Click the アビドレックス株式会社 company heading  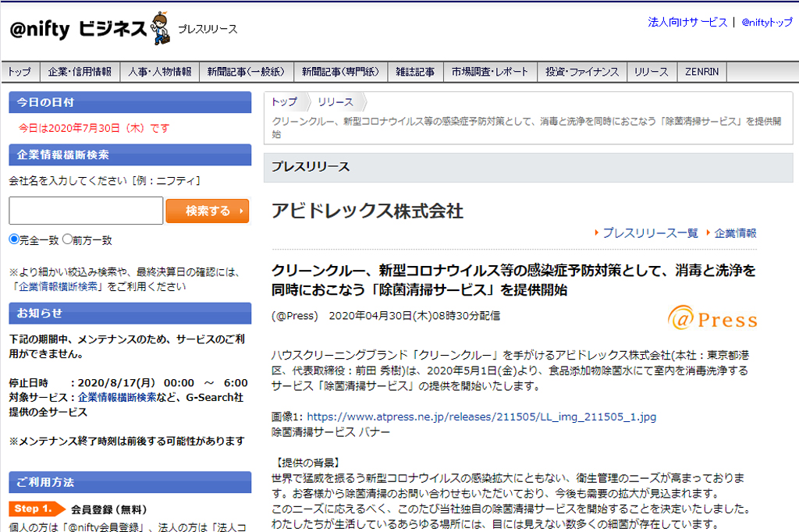[368, 211]
